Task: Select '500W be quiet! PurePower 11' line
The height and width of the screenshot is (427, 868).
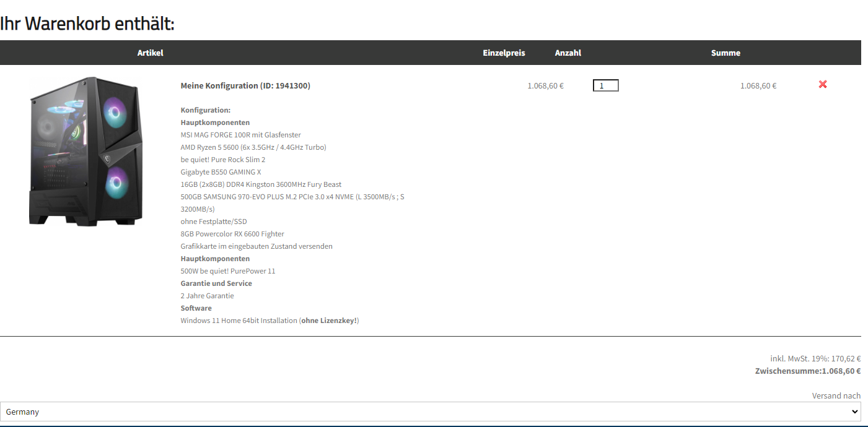Action: point(228,271)
